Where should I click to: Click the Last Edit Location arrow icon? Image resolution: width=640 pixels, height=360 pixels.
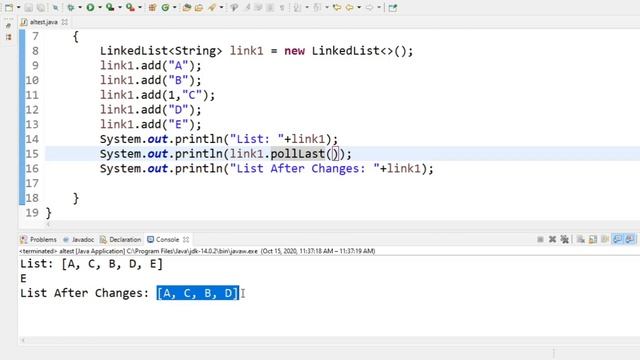tap(337, 7)
